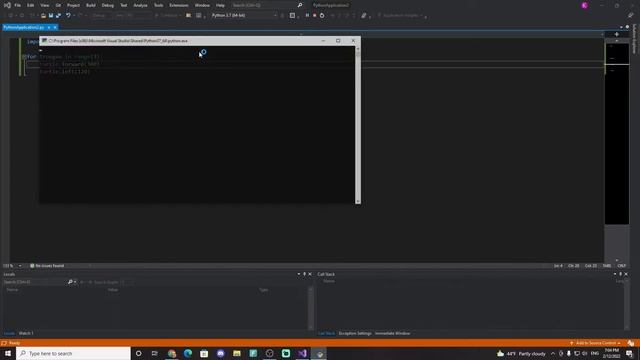Open Microsoft Edge from the taskbar
The image size is (640, 360).
pyautogui.click(x=188, y=353)
